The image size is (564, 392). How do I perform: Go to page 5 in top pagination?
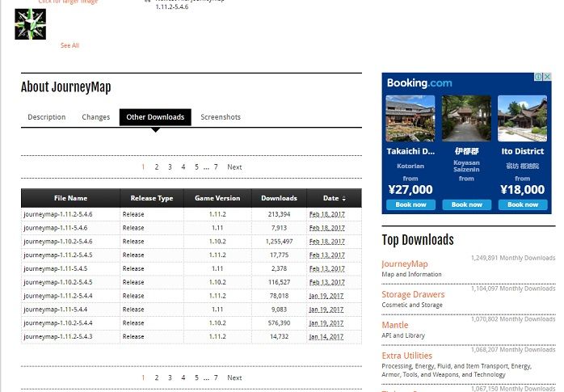tap(196, 166)
